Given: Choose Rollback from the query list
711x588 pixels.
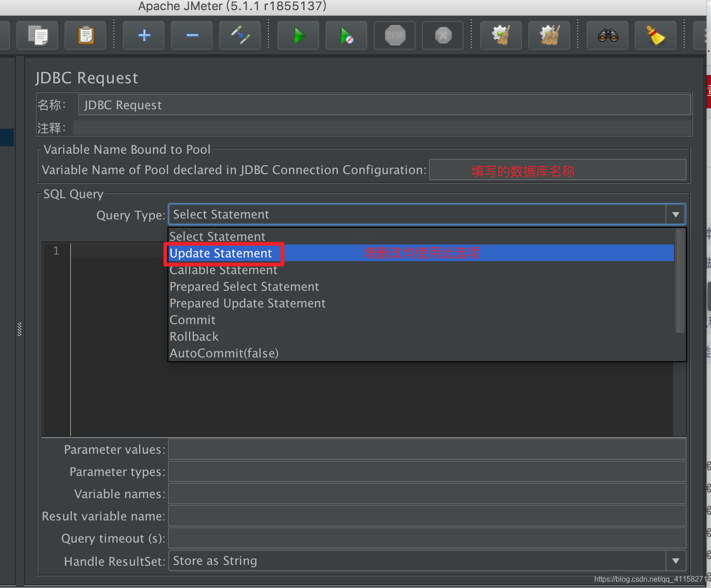Looking at the screenshot, I should pyautogui.click(x=421, y=337).
